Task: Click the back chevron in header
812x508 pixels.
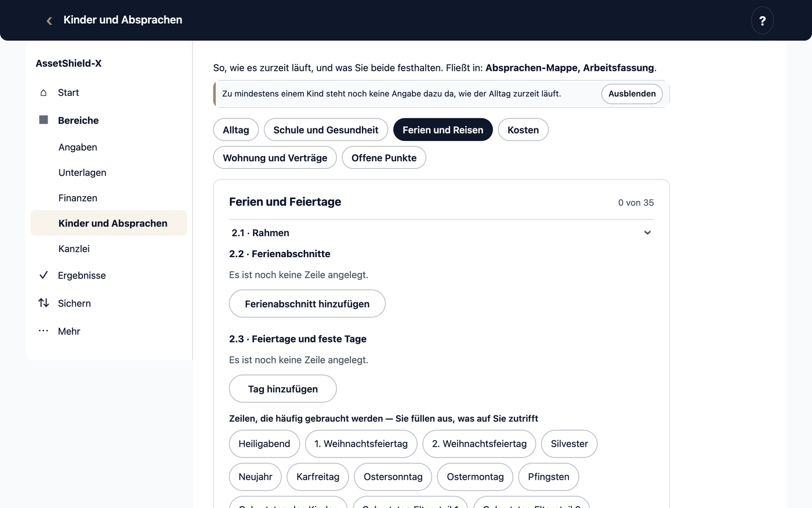Action: (x=49, y=20)
